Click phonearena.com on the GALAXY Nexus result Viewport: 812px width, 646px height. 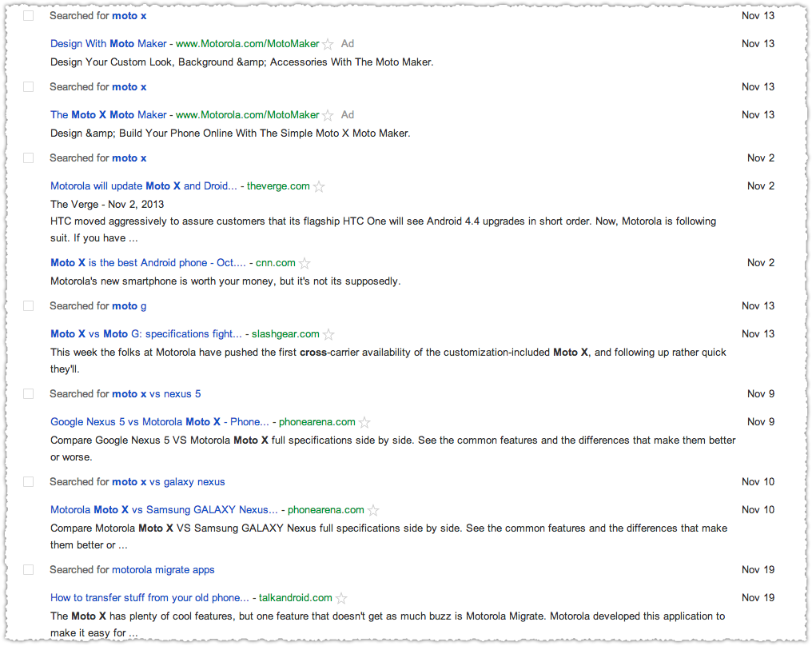(x=326, y=510)
